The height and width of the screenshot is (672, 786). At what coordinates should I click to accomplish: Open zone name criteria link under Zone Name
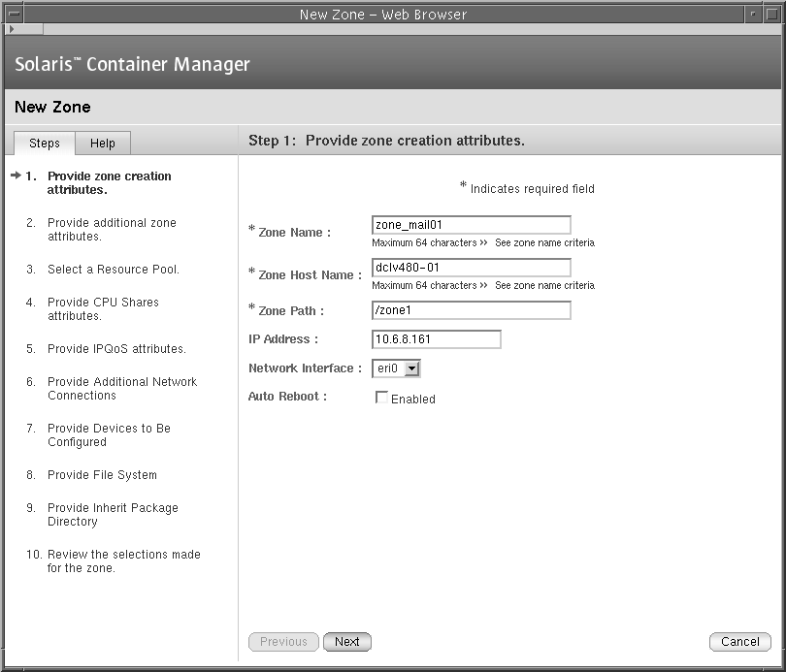[x=545, y=242]
